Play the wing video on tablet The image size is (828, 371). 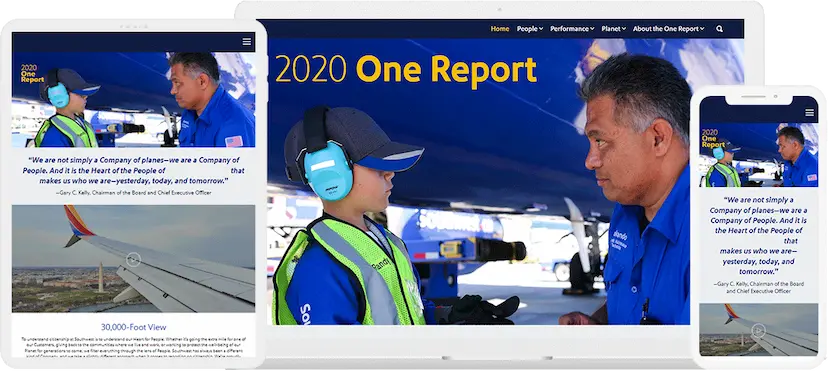pos(134,259)
